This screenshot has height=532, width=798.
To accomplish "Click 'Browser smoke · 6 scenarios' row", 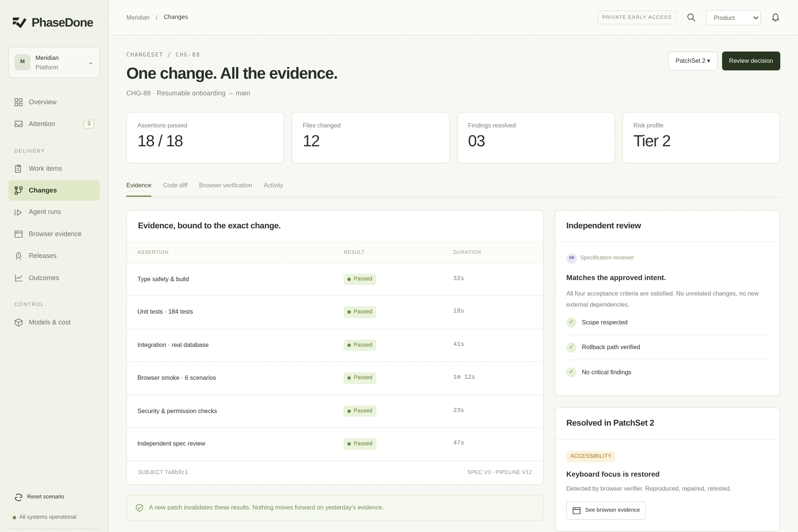I will [x=335, y=378].
